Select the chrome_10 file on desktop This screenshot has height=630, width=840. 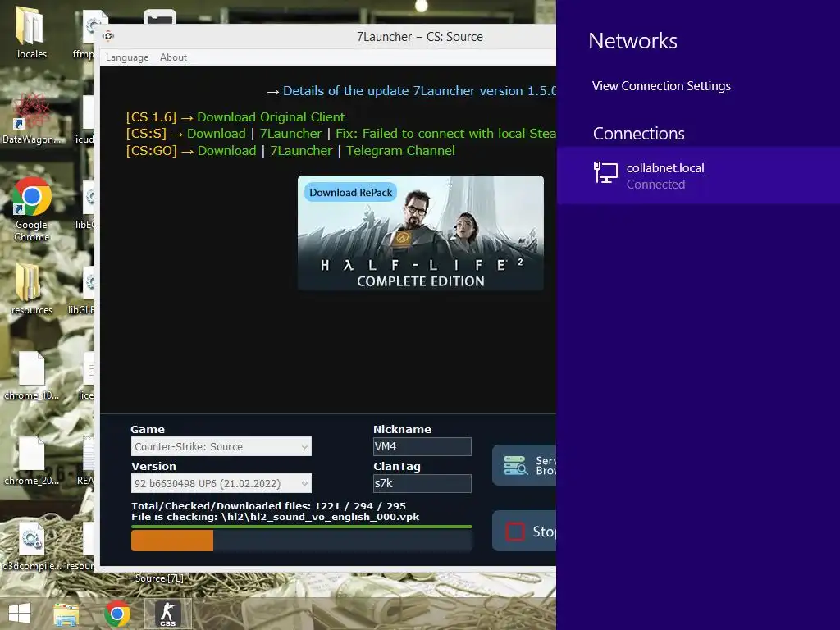coord(31,375)
